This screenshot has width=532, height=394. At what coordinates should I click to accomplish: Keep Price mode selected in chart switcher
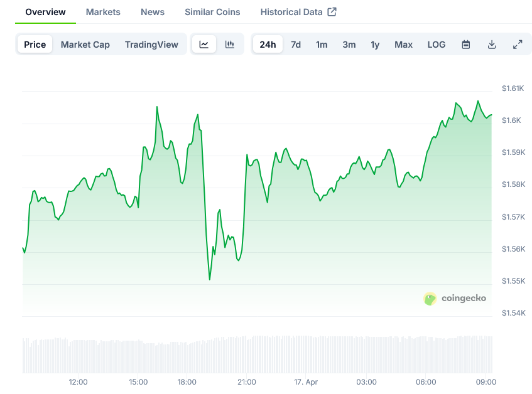pos(35,45)
